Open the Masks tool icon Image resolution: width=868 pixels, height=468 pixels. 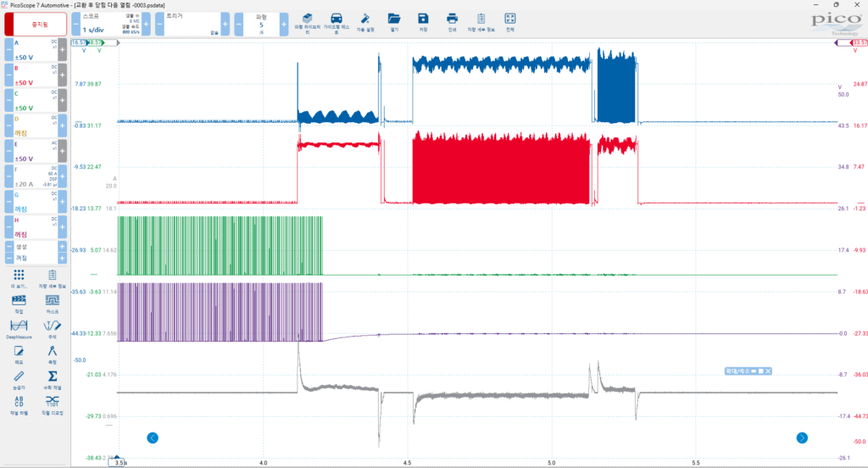[52, 304]
